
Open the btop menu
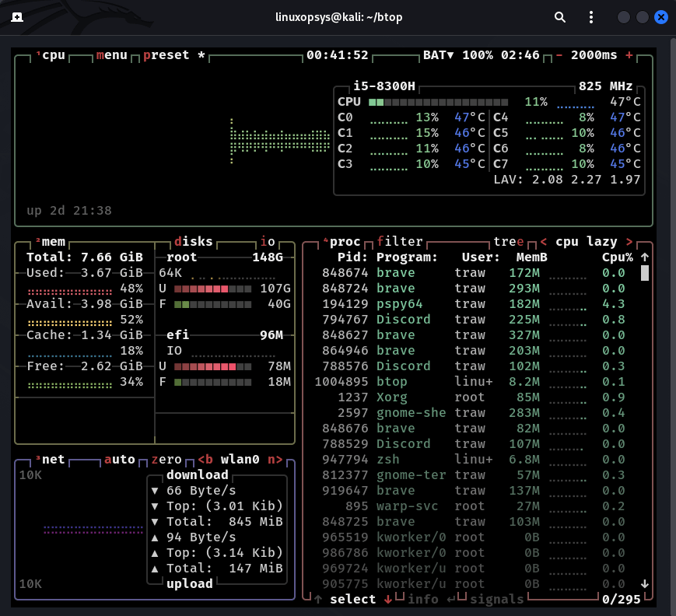[111, 55]
